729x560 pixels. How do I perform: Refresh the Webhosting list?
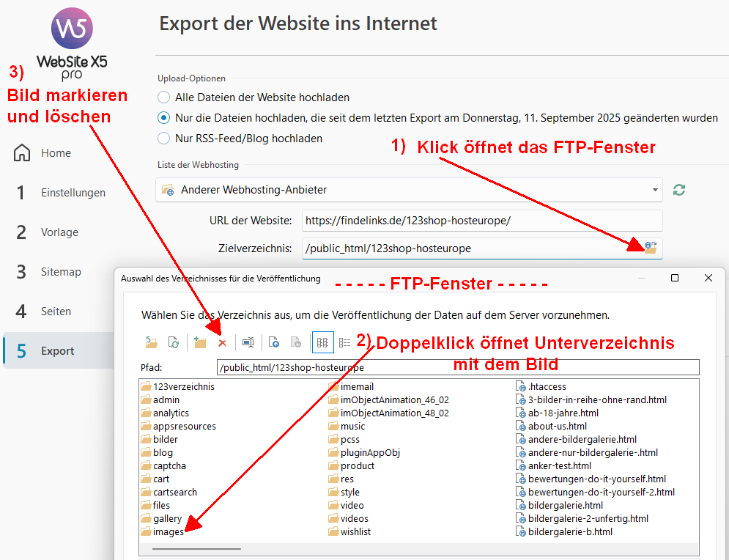pyautogui.click(x=678, y=190)
